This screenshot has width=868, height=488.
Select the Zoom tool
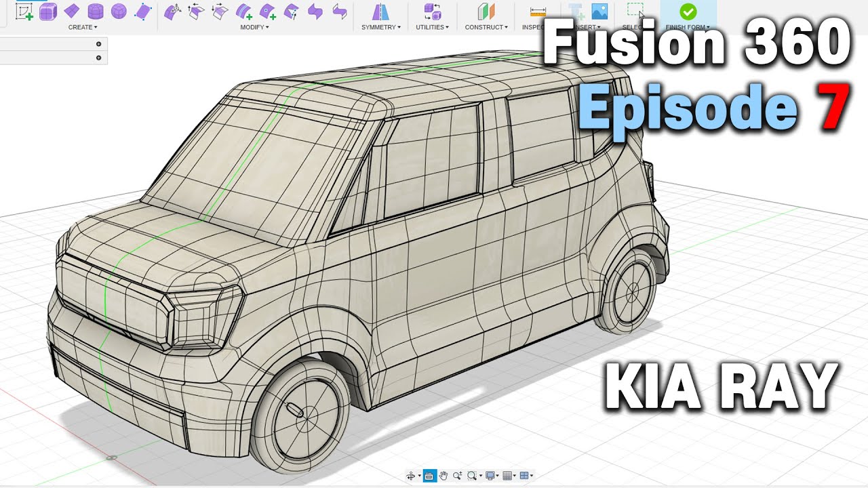(x=458, y=476)
